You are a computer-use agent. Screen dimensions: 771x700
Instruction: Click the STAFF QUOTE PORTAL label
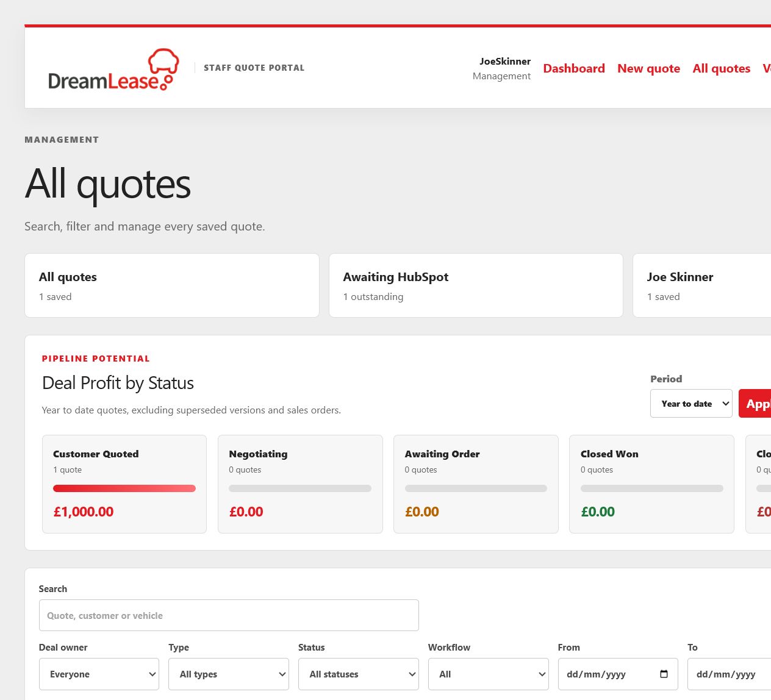[254, 68]
